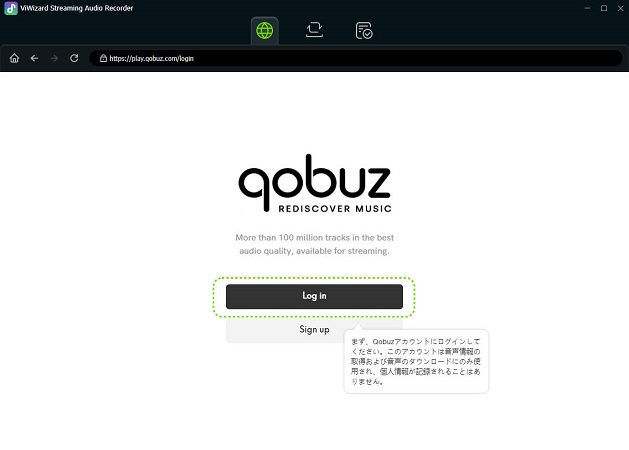Navigate forward with the right arrow
The image size is (629, 450).
coord(54,58)
